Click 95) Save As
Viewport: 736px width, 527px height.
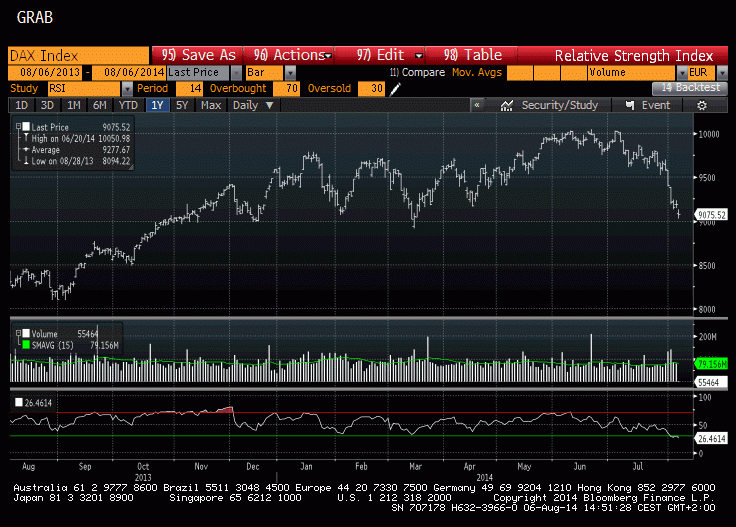click(x=198, y=55)
